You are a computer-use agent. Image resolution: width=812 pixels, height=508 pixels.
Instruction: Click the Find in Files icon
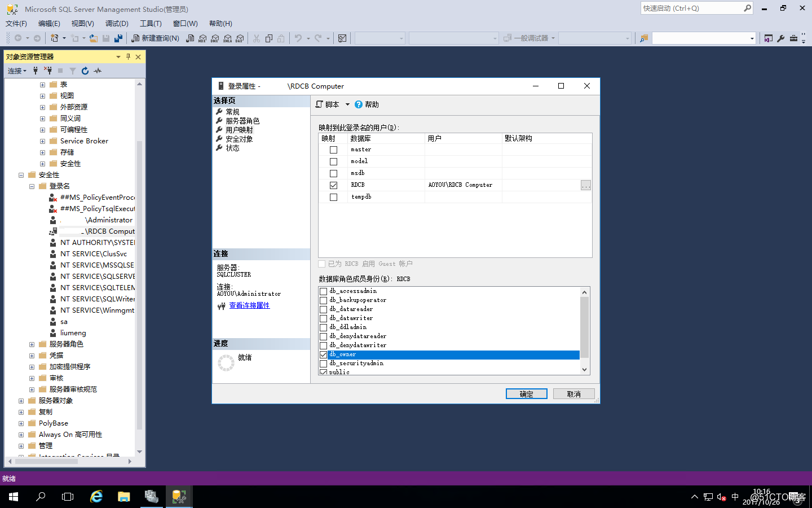(x=644, y=38)
